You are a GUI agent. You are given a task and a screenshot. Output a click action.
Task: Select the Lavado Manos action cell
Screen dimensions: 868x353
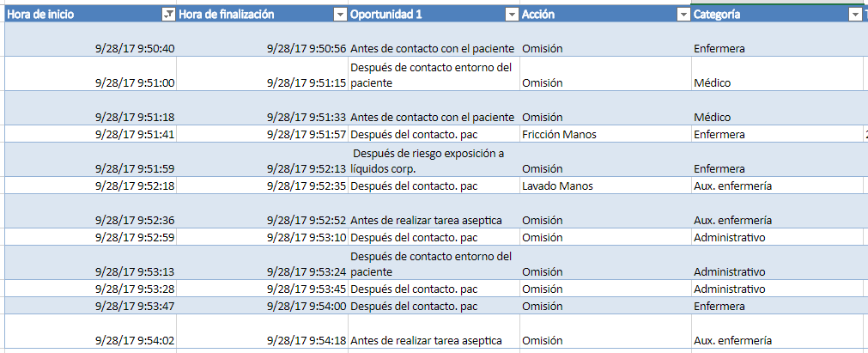click(x=556, y=186)
